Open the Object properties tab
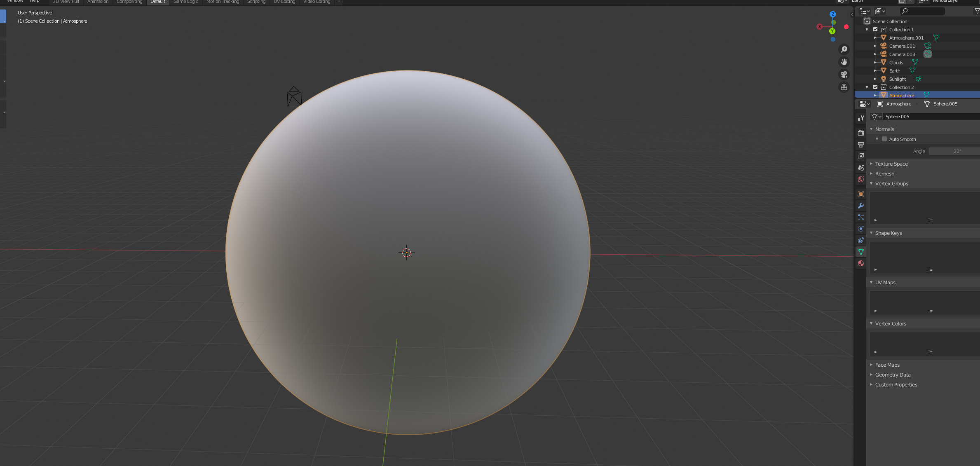The height and width of the screenshot is (466, 980). click(x=860, y=194)
